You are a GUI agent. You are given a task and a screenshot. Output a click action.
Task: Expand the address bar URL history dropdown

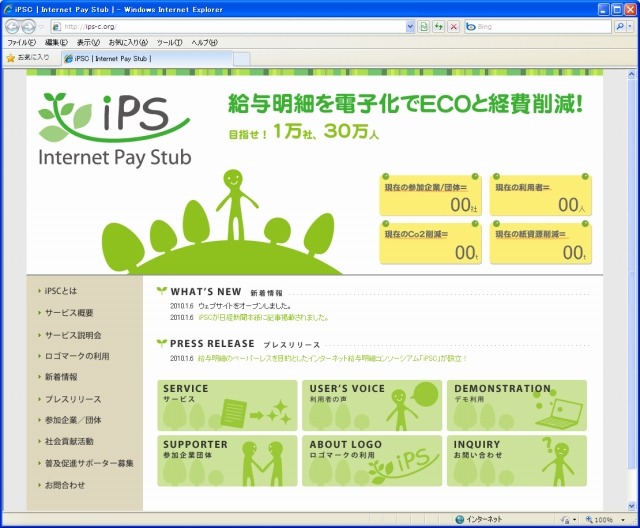click(x=410, y=27)
